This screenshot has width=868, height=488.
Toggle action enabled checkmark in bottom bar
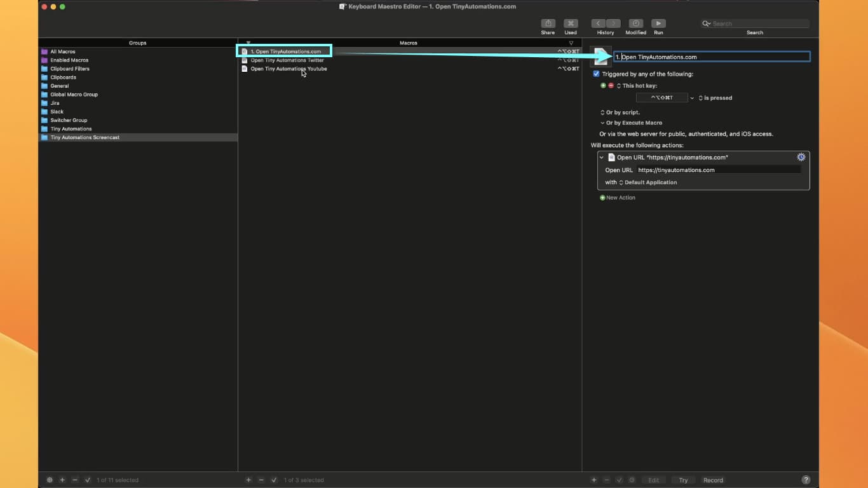619,480
